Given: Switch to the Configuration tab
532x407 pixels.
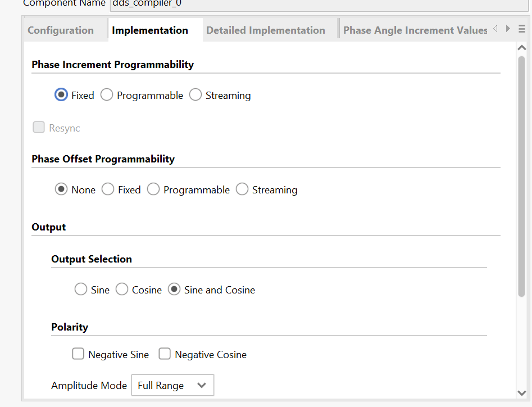Looking at the screenshot, I should pos(61,30).
